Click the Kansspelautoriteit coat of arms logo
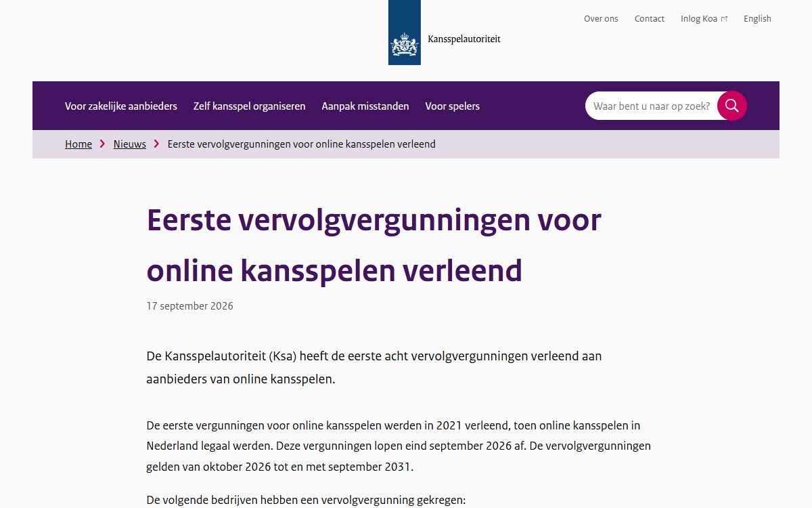 [x=404, y=33]
